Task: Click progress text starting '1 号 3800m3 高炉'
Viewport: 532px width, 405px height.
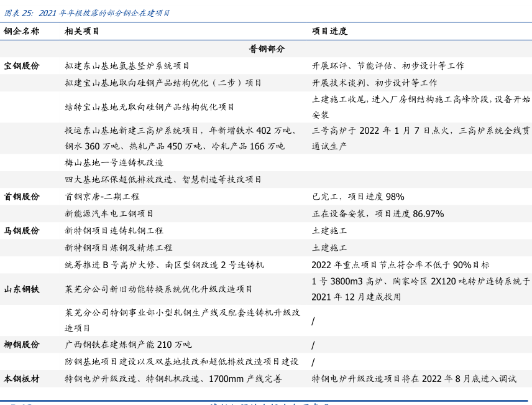Action: (421, 289)
